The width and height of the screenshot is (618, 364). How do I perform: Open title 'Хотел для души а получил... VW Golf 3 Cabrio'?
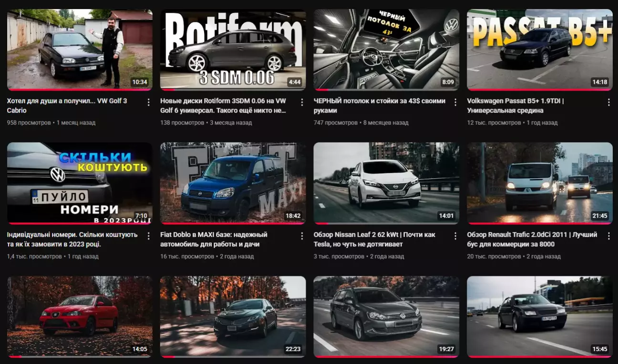tap(67, 106)
